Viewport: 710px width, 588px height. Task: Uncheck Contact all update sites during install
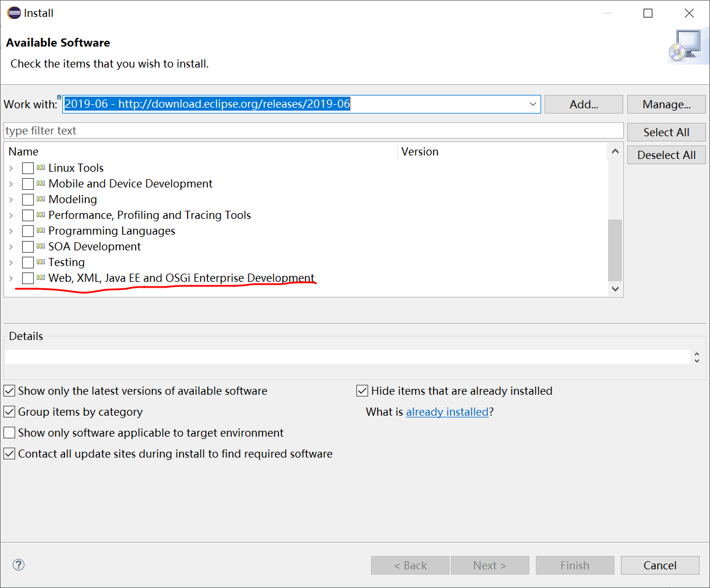(9, 454)
